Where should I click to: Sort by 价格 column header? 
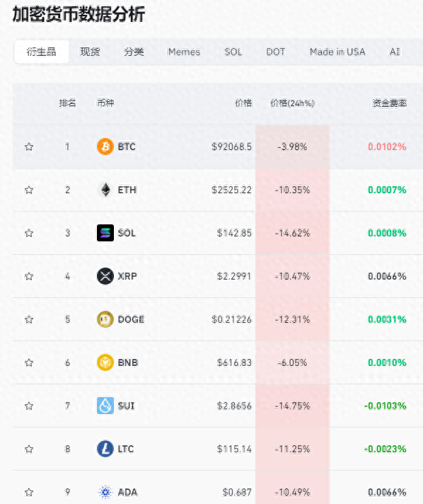click(x=243, y=103)
